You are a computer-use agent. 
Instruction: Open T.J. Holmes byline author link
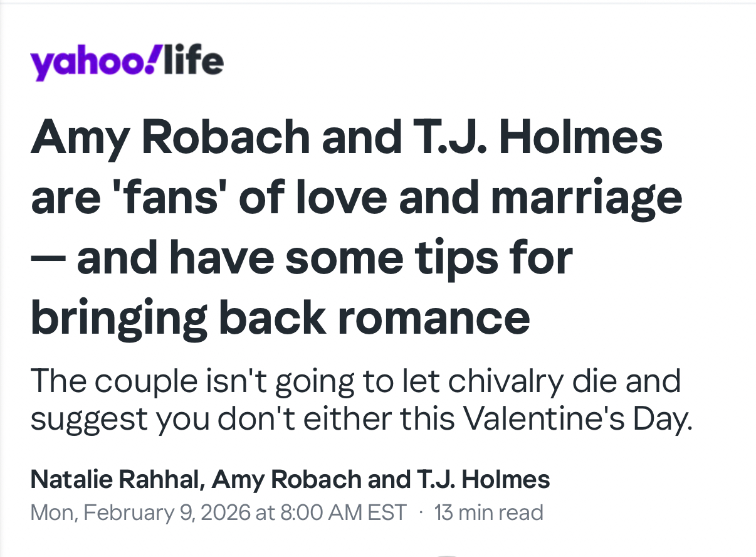click(479, 480)
